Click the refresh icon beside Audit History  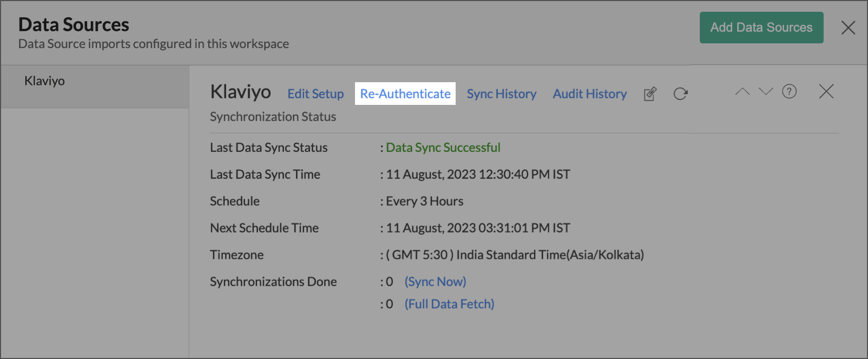pos(680,94)
